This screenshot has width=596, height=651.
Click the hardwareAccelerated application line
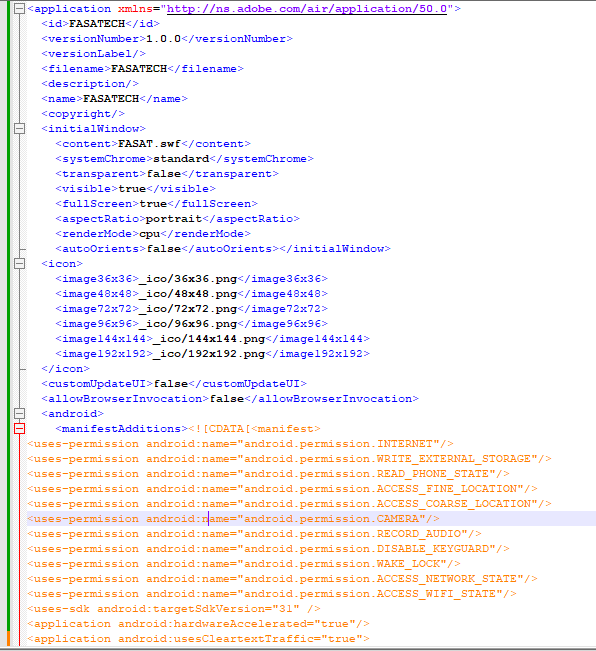198,624
